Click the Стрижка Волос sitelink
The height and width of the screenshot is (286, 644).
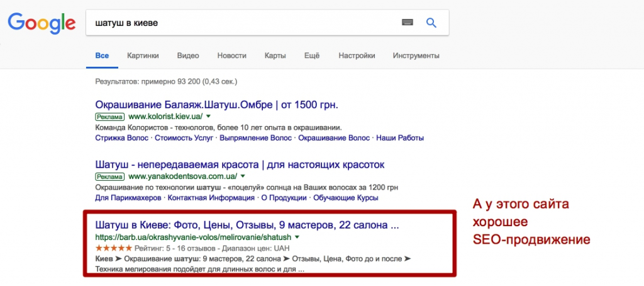click(x=121, y=138)
